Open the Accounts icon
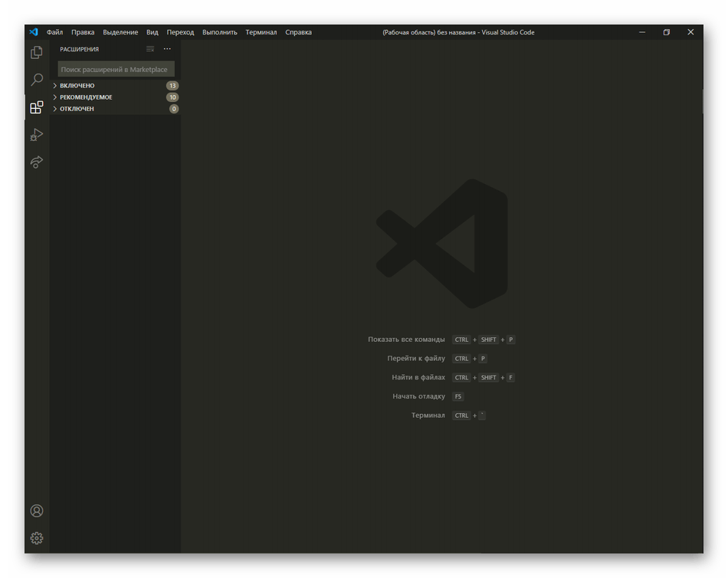This screenshot has height=578, width=728. pyautogui.click(x=36, y=511)
